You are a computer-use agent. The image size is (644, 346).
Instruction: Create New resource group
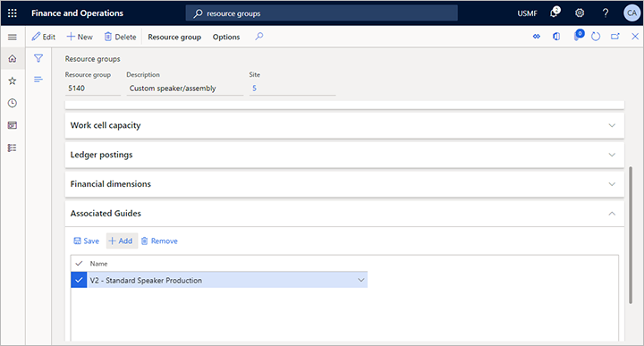tap(80, 37)
